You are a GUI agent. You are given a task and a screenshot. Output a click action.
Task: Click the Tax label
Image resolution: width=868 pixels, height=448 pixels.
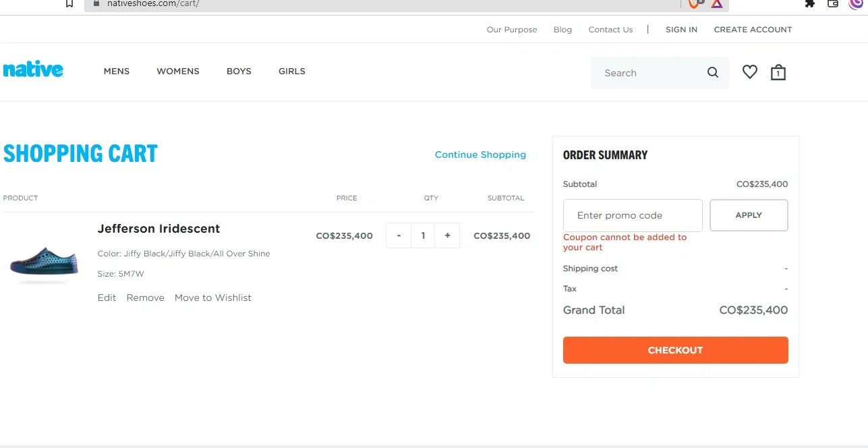click(x=570, y=289)
